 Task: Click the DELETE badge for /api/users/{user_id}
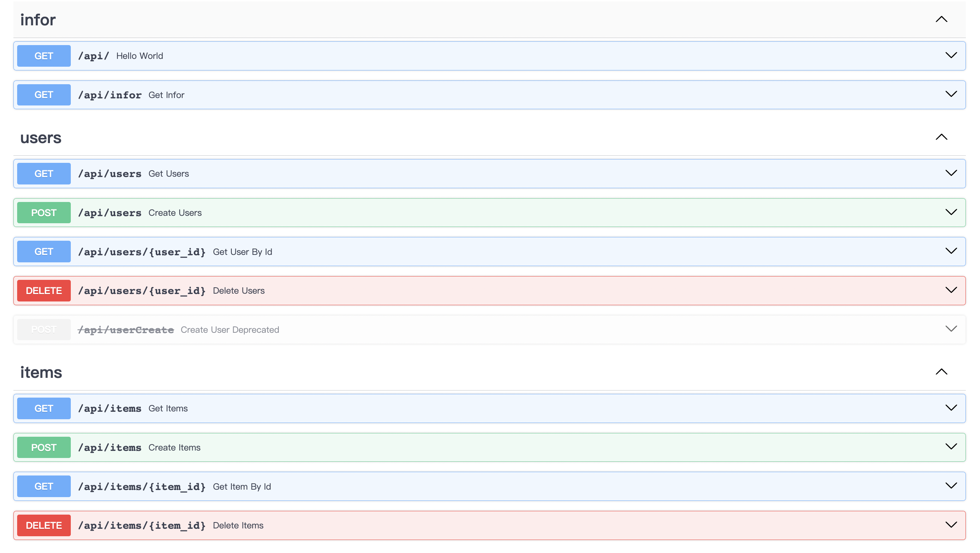pos(44,291)
